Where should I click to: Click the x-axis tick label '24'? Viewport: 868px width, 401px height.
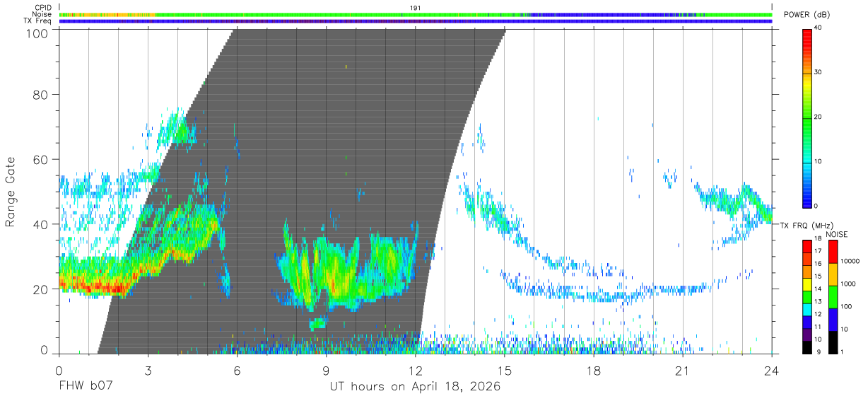(772, 371)
